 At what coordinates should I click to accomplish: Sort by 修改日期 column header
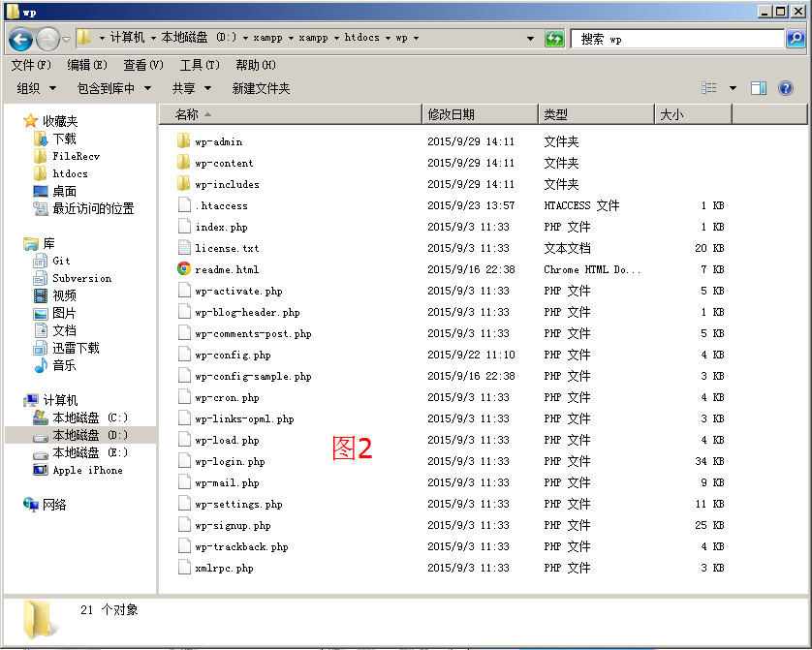(x=481, y=114)
